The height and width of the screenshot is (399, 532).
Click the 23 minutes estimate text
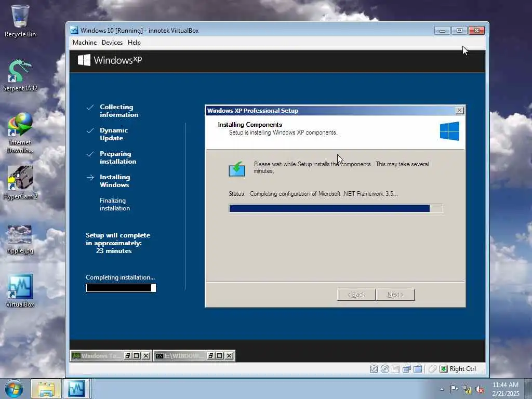coord(114,251)
